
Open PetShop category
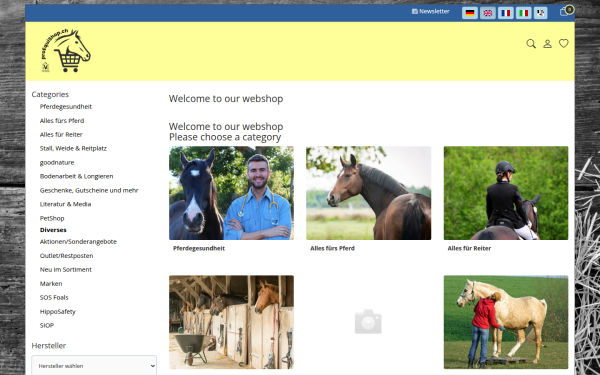click(52, 218)
